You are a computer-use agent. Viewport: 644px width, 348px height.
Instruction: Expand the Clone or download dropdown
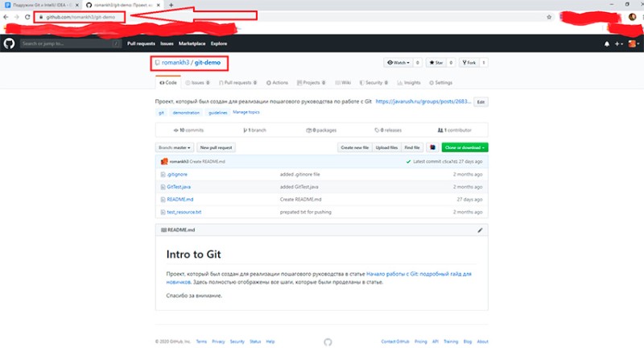[x=465, y=147]
